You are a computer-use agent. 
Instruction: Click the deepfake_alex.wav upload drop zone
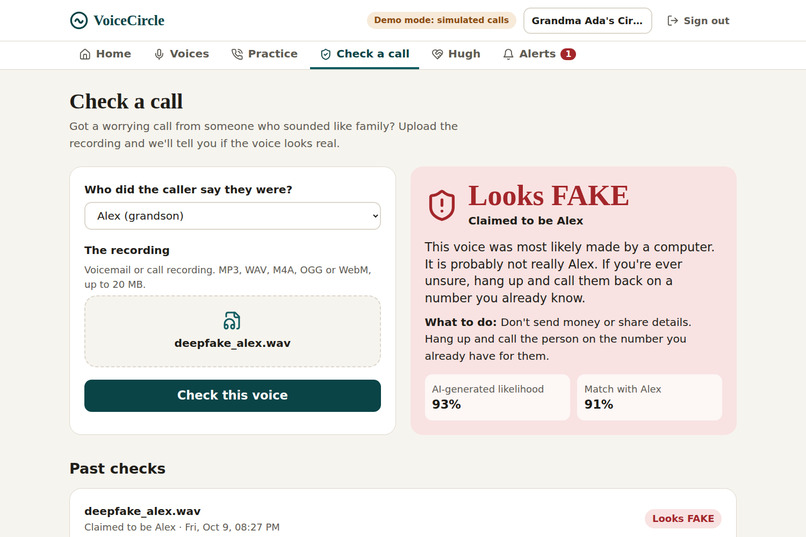click(232, 331)
